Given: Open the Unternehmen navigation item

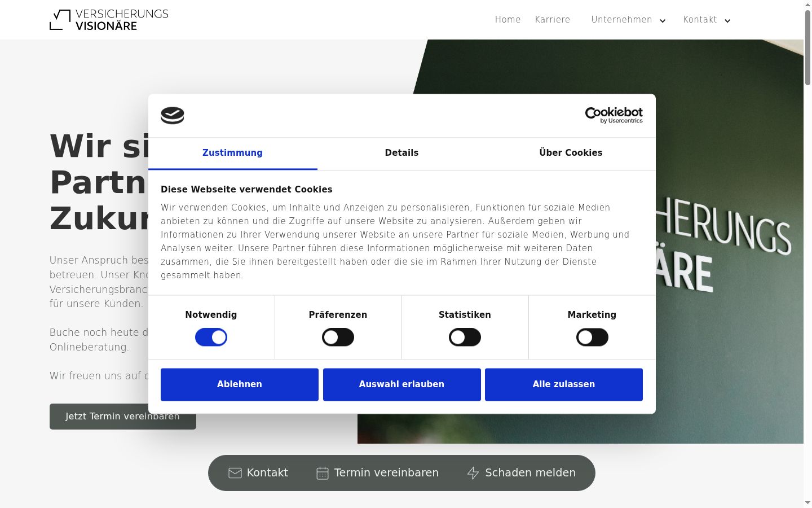Looking at the screenshot, I should click(621, 20).
